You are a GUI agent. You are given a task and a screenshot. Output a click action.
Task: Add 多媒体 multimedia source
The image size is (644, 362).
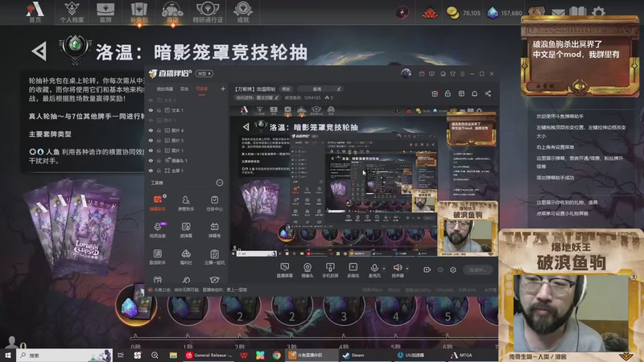tap(353, 270)
